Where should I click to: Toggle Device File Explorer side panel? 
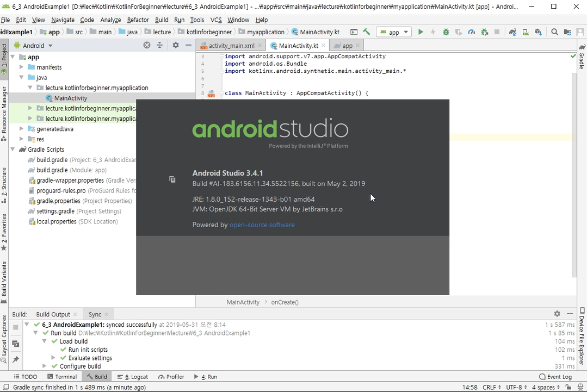pyautogui.click(x=582, y=336)
